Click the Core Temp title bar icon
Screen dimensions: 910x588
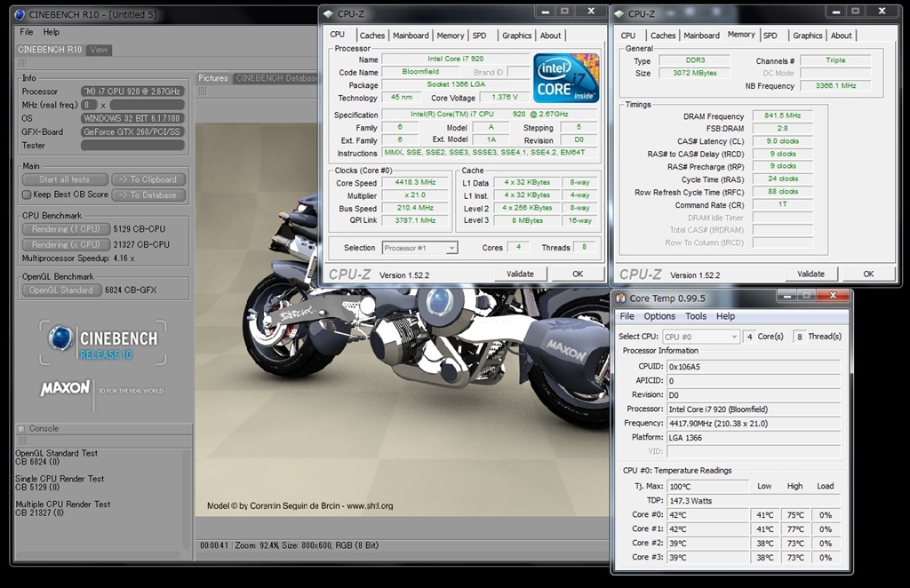click(x=619, y=298)
